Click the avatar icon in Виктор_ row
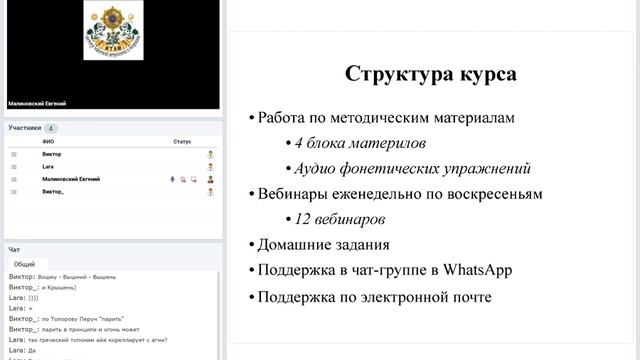 coord(210,192)
